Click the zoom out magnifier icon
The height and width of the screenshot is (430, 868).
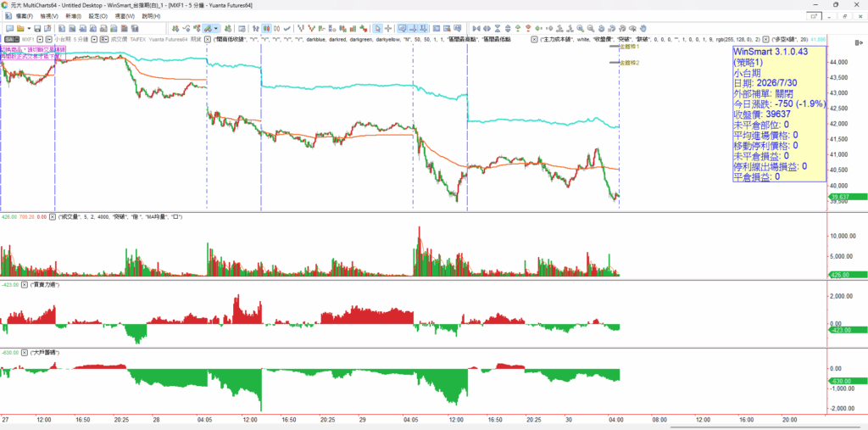pyautogui.click(x=591, y=28)
